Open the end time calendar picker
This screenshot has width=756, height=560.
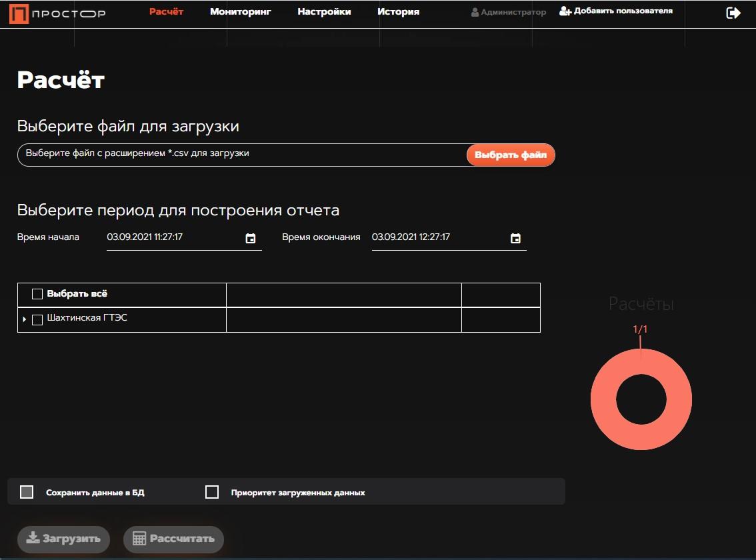coord(515,239)
